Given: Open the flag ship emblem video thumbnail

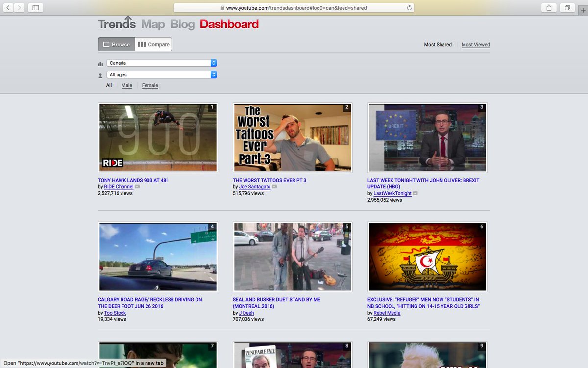Looking at the screenshot, I should (x=427, y=257).
